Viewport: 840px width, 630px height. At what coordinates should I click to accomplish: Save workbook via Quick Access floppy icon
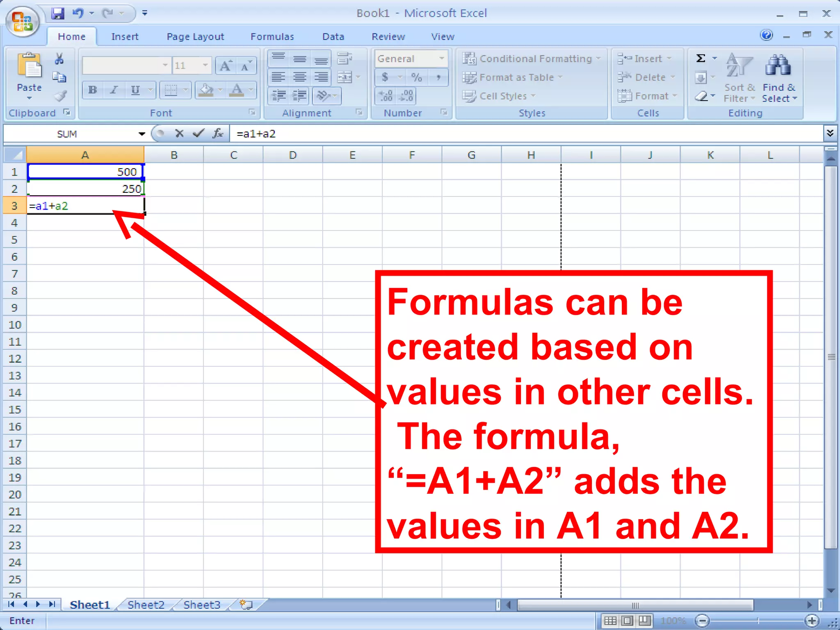[58, 14]
